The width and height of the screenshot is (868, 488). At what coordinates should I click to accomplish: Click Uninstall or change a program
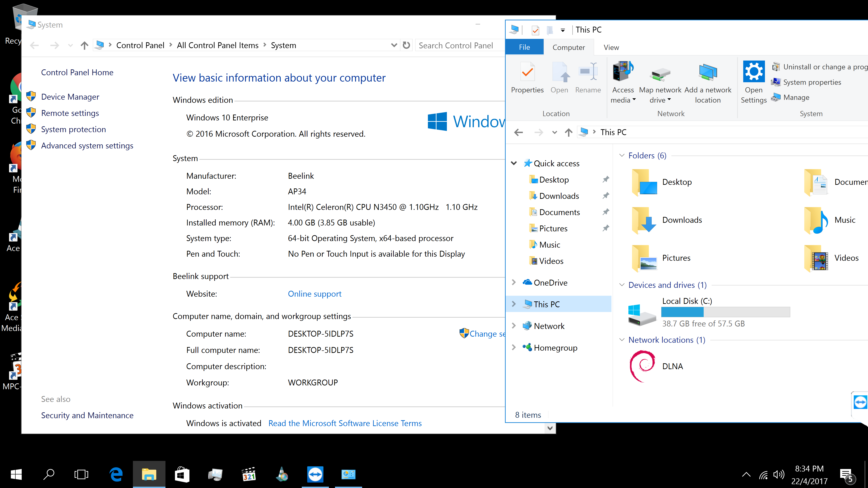point(820,67)
